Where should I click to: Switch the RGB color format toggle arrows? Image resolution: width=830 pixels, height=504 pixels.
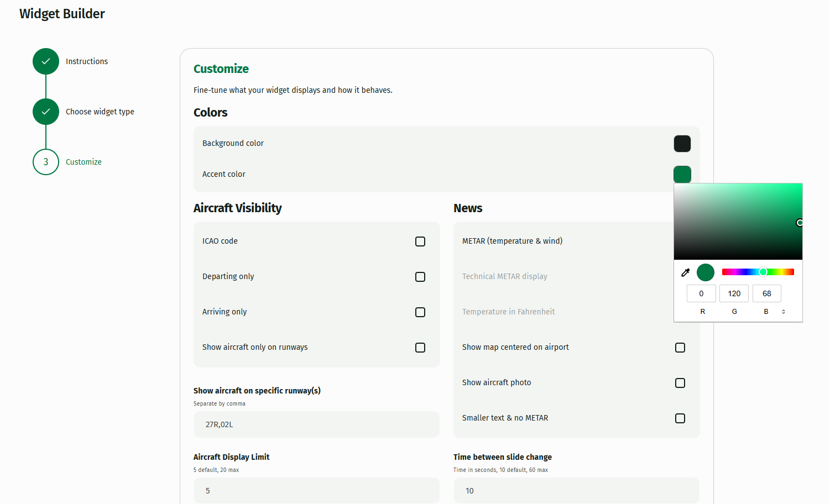coord(784,312)
